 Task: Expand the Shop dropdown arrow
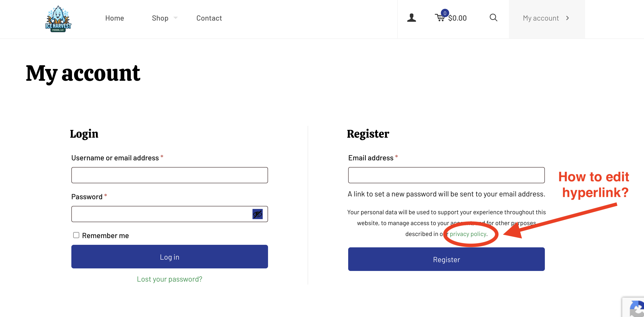click(x=176, y=18)
